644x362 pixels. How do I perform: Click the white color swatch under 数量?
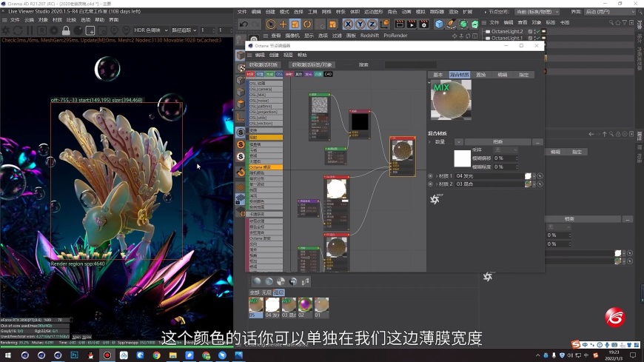pos(463,158)
